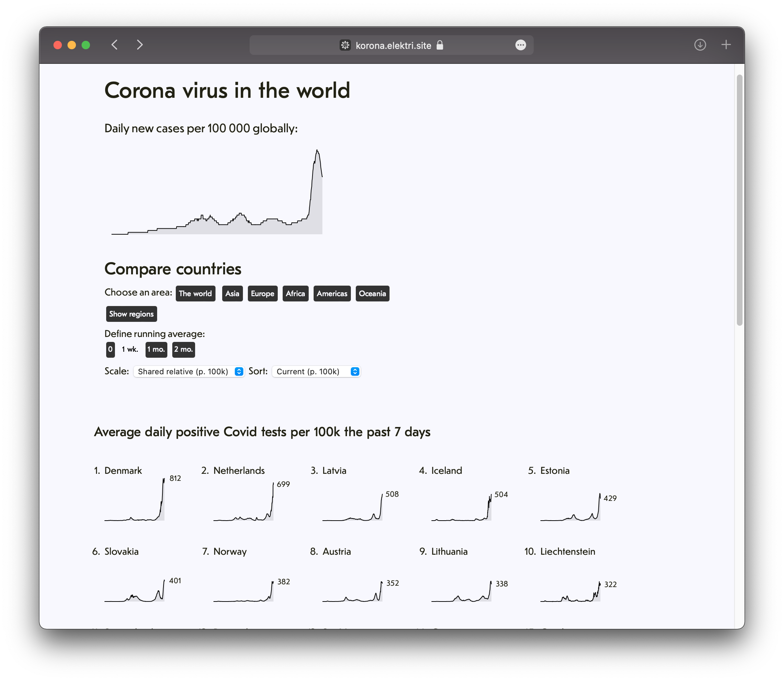
Task: Open a new tab with plus icon
Action: (x=726, y=45)
